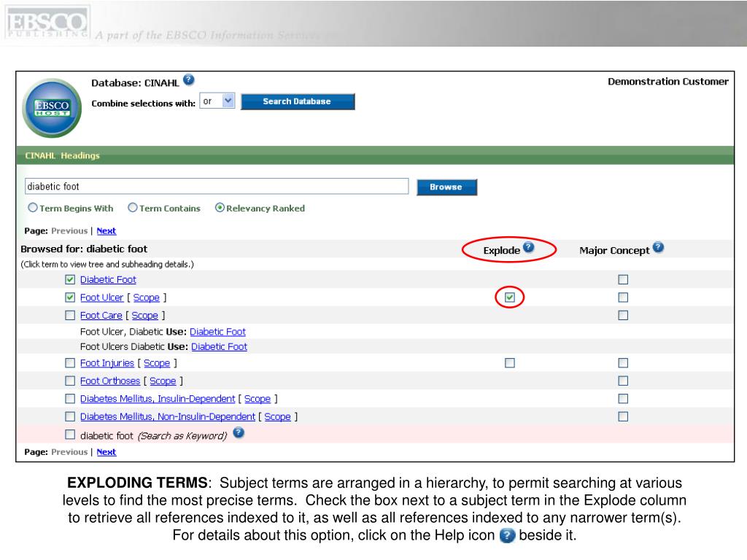Check Major Concept for Diabetes Mellitus, Insulin-Dependent
Image resolution: width=747 pixels, height=560 pixels.
[623, 399]
